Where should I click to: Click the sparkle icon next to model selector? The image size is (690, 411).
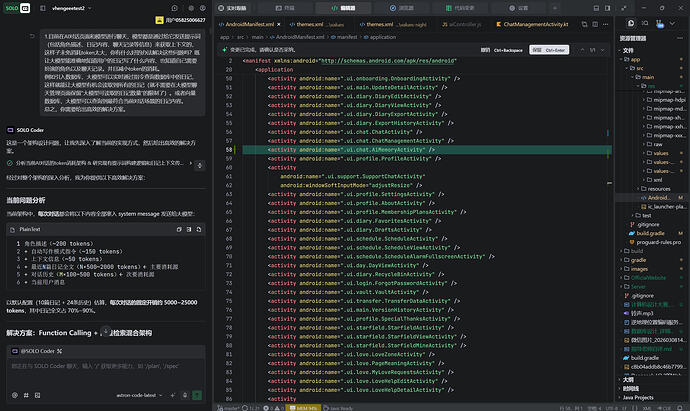click(172, 395)
